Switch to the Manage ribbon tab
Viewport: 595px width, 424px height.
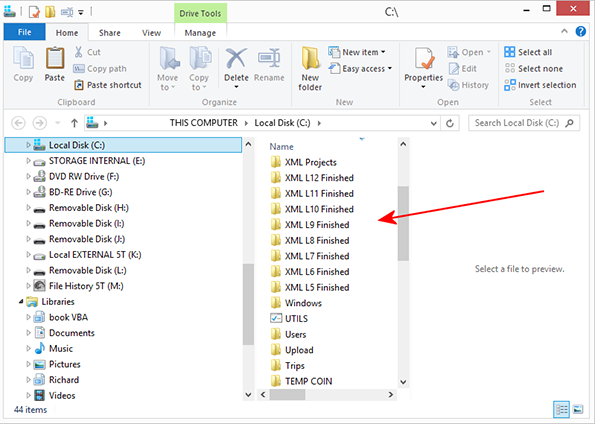[200, 33]
